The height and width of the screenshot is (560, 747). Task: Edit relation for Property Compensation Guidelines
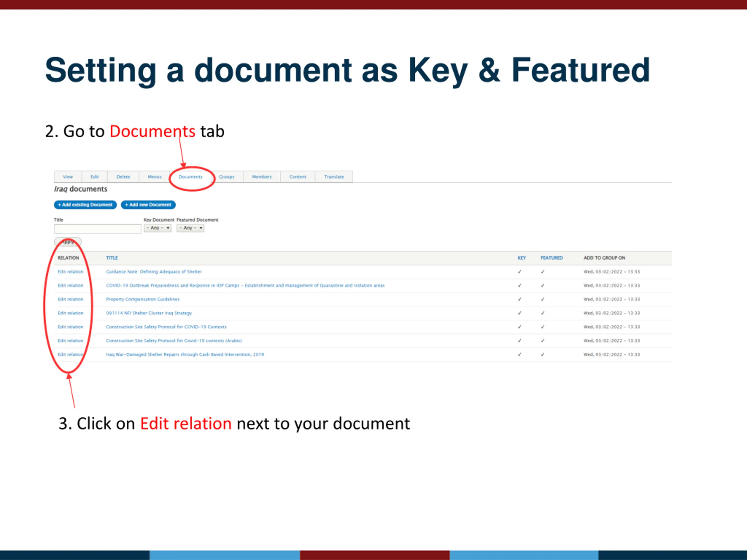[71, 299]
